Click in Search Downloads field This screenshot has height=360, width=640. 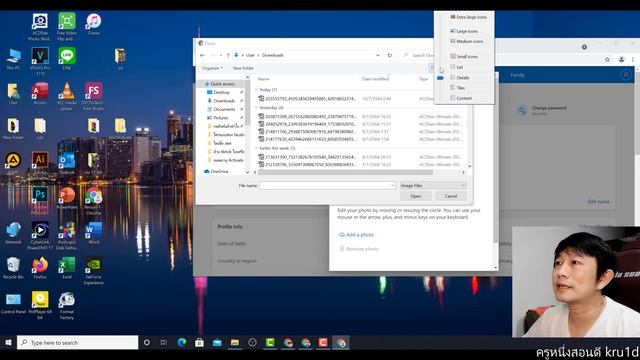[x=418, y=55]
